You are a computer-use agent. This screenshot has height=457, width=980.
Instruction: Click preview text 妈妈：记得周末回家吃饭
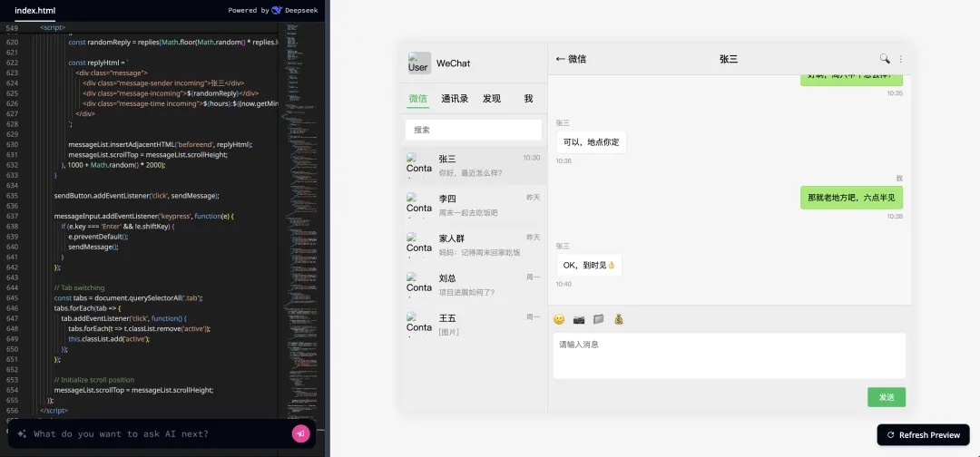(x=479, y=253)
